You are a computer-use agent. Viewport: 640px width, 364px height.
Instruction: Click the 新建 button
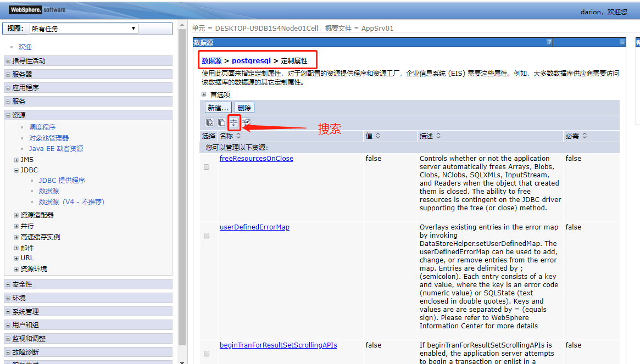(219, 107)
